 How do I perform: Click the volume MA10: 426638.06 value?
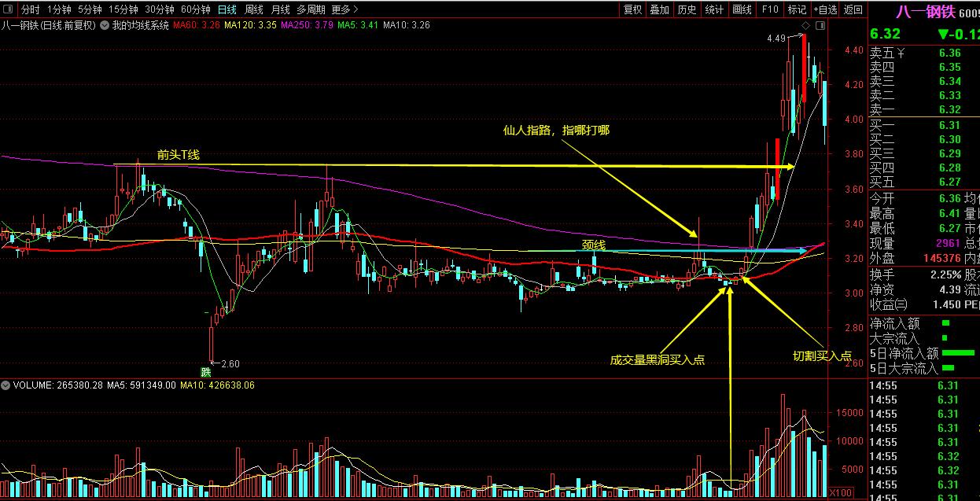click(217, 385)
